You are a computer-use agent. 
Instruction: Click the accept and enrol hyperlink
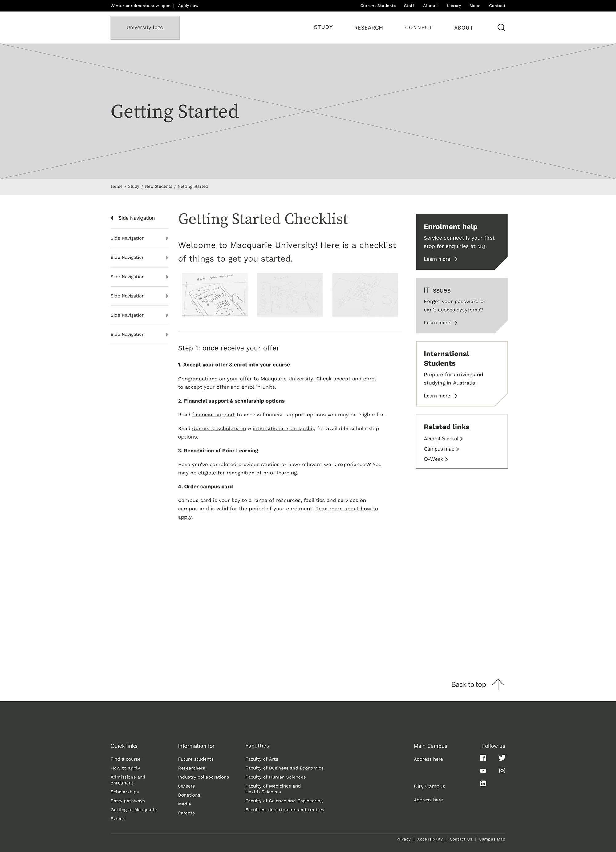pyautogui.click(x=355, y=378)
